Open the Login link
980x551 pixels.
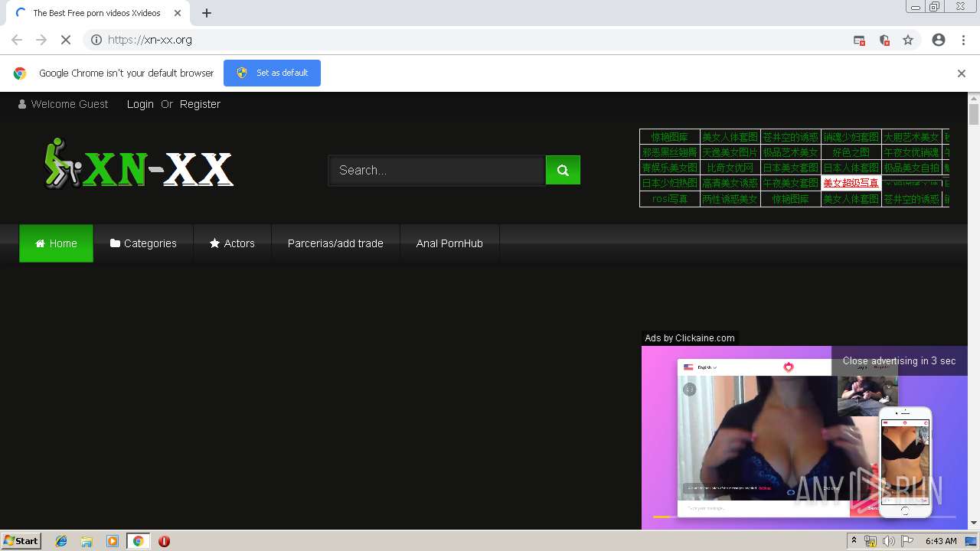(140, 104)
